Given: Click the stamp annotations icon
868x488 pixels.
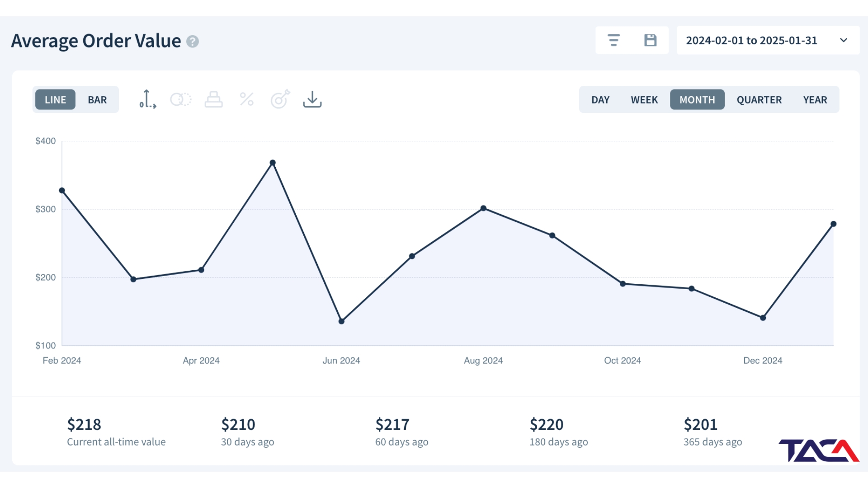Looking at the screenshot, I should 213,99.
